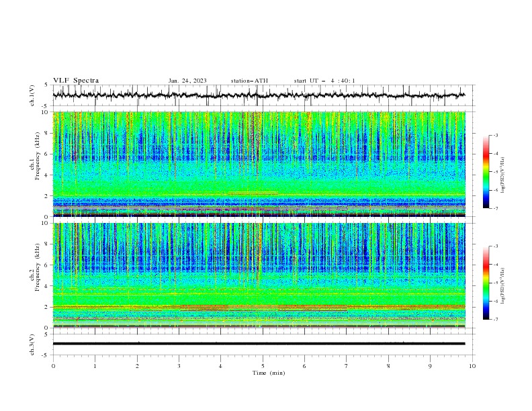Click tick "7" on the Time axis
This screenshot has height=411, width=532.
tap(346, 366)
